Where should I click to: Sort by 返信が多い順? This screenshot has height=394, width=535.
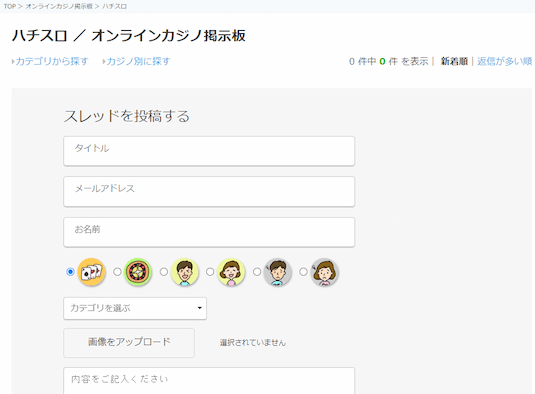[x=505, y=61]
